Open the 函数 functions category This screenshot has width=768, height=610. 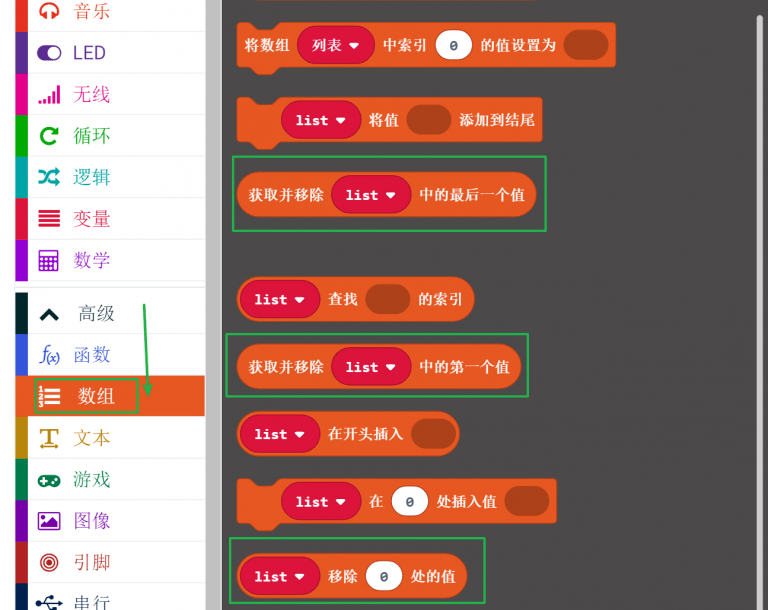pos(91,355)
